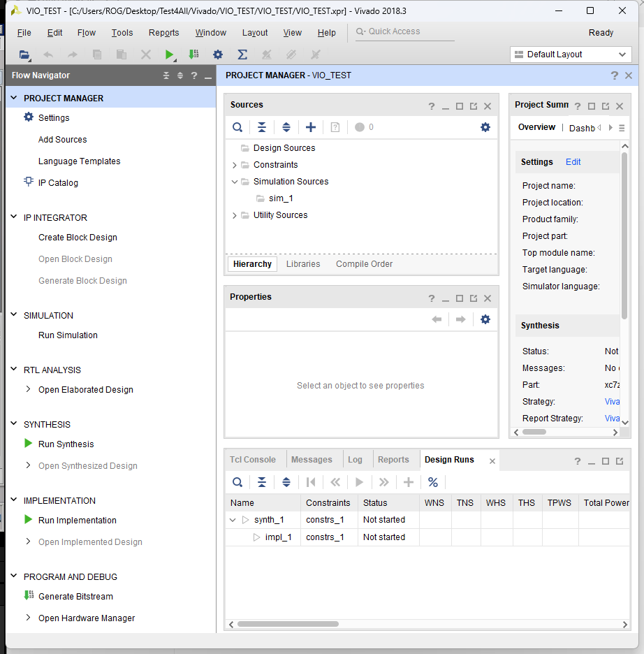This screenshot has width=644, height=654.
Task: Switch to Compile Order tab
Action: pos(365,264)
